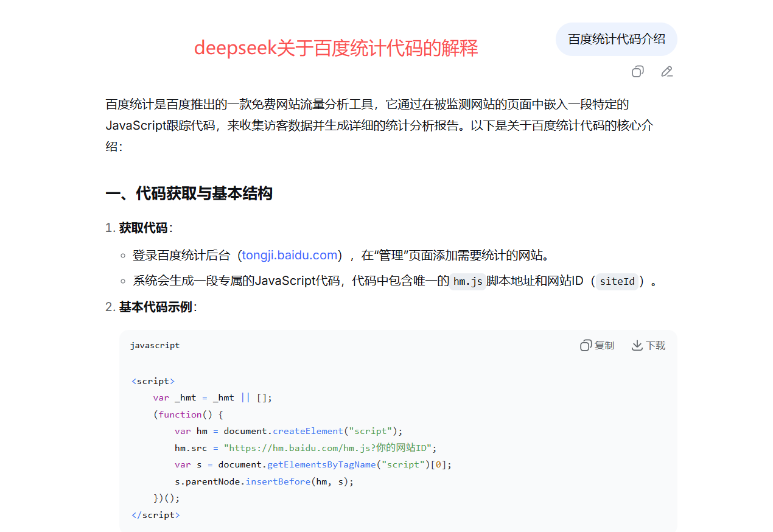Click the document.createElement("script") code line
This screenshot has width=773, height=532.
point(289,431)
